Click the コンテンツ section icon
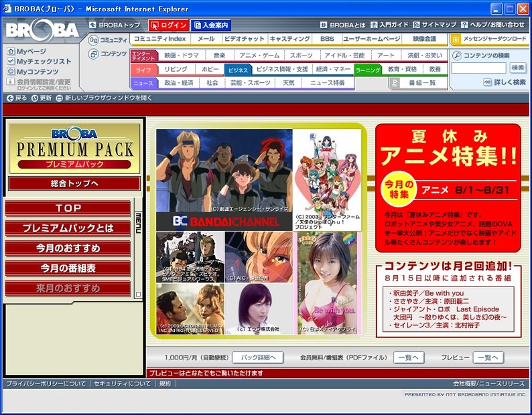The height and width of the screenshot is (415, 532). tap(93, 54)
